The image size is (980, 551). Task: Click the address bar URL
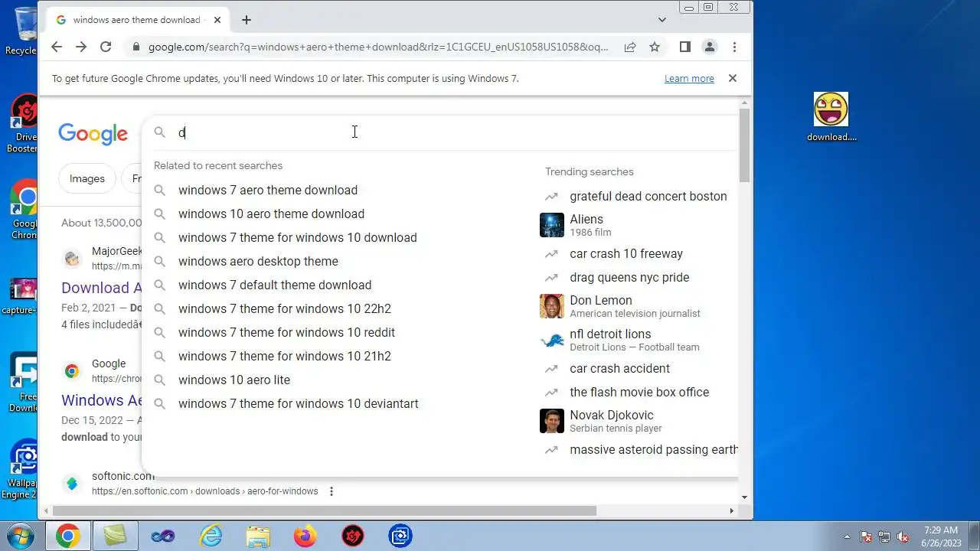(x=378, y=47)
